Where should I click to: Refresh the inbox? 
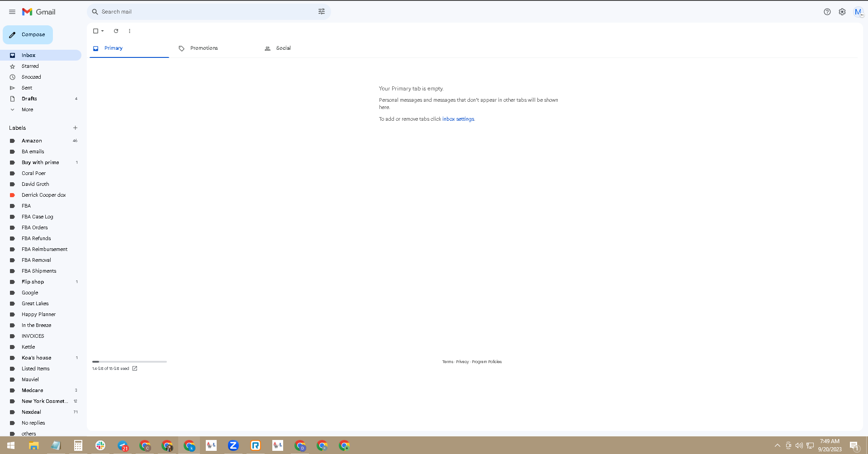(x=116, y=31)
